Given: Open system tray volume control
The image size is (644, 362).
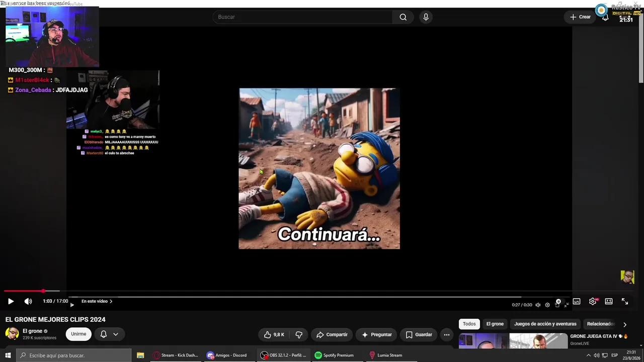Looking at the screenshot, I should (x=597, y=355).
